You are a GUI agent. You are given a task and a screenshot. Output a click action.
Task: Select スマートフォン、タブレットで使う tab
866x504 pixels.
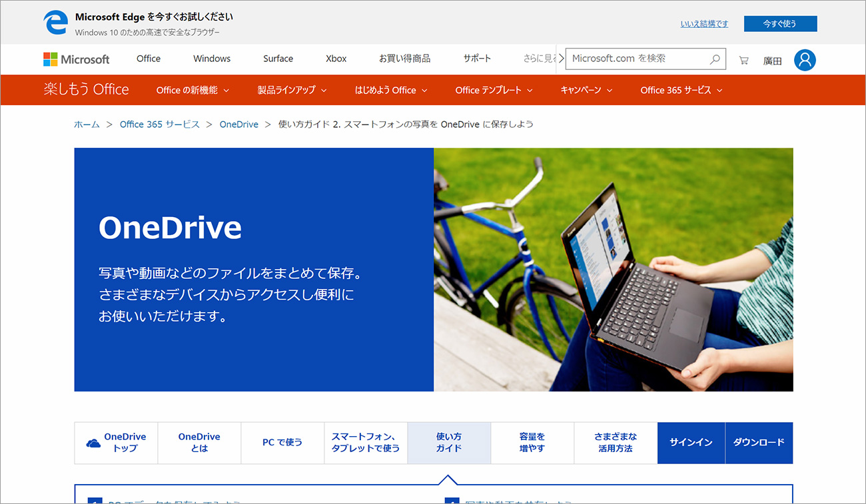(366, 443)
